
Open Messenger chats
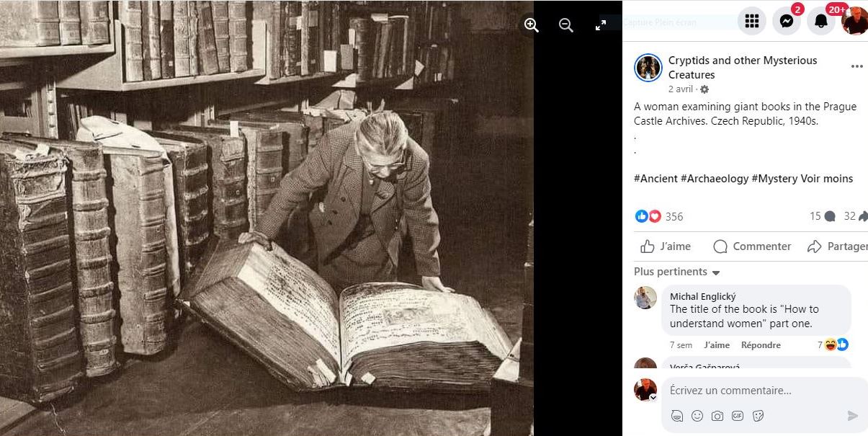[x=787, y=21]
